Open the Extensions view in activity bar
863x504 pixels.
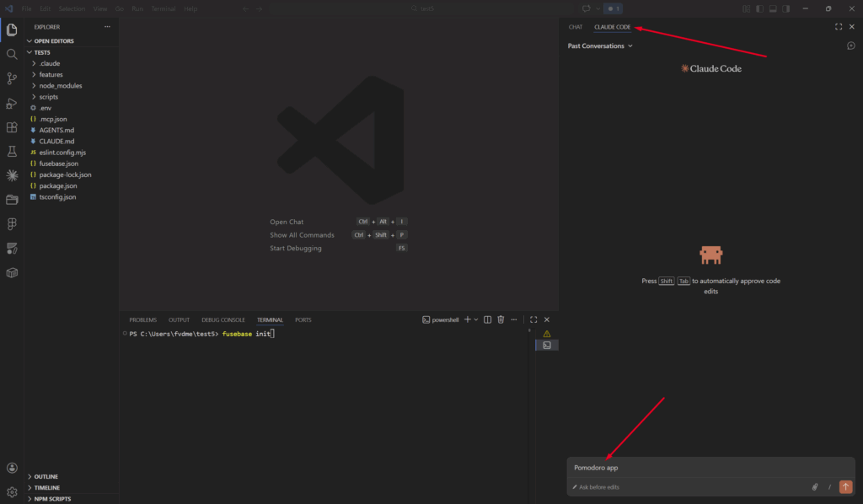pos(12,127)
